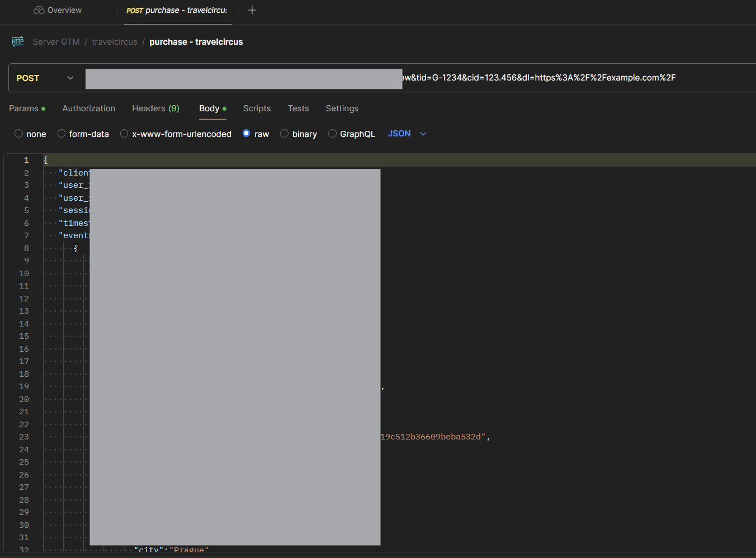756x558 pixels.
Task: Go to travelcircus collection breadcrumb
Action: pos(115,42)
